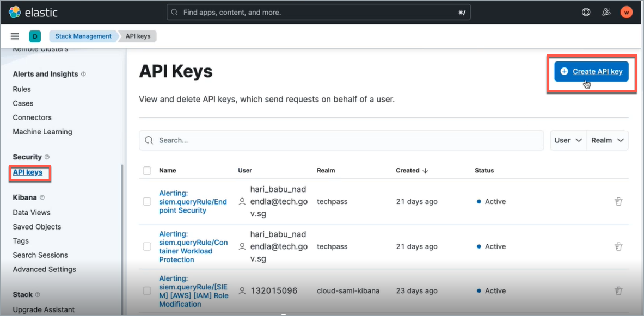Click Active status of Endpoint Security row
Viewport: 644px width, 316px height.
[x=491, y=201]
